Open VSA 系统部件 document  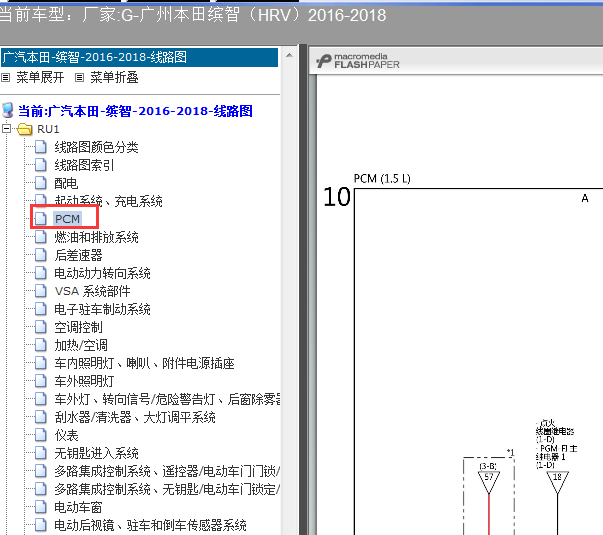92,291
